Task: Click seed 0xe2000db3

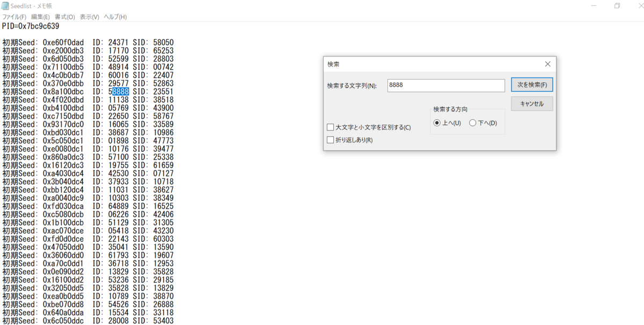Action: click(x=63, y=50)
